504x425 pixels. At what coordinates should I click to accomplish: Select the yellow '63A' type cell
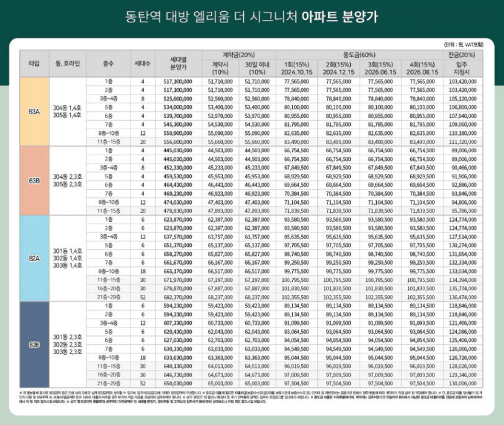(34, 112)
